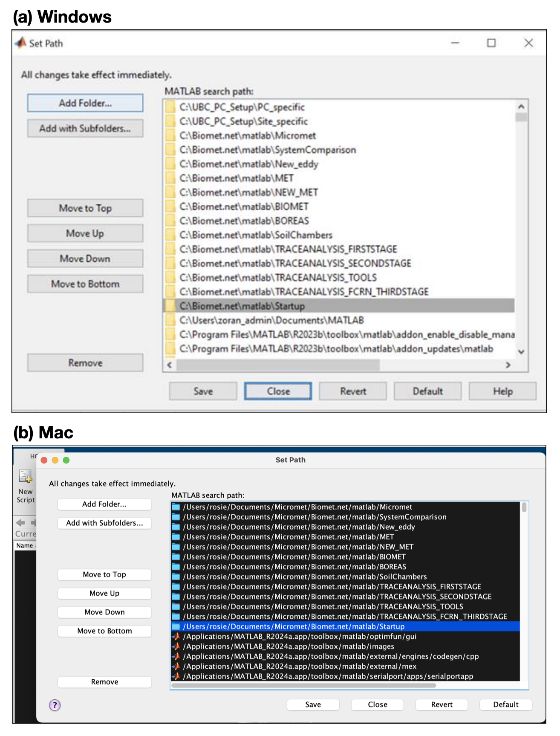Click folder icon beside Mac BIOMET path
Image resolution: width=560 pixels, height=736 pixels.
click(x=176, y=556)
